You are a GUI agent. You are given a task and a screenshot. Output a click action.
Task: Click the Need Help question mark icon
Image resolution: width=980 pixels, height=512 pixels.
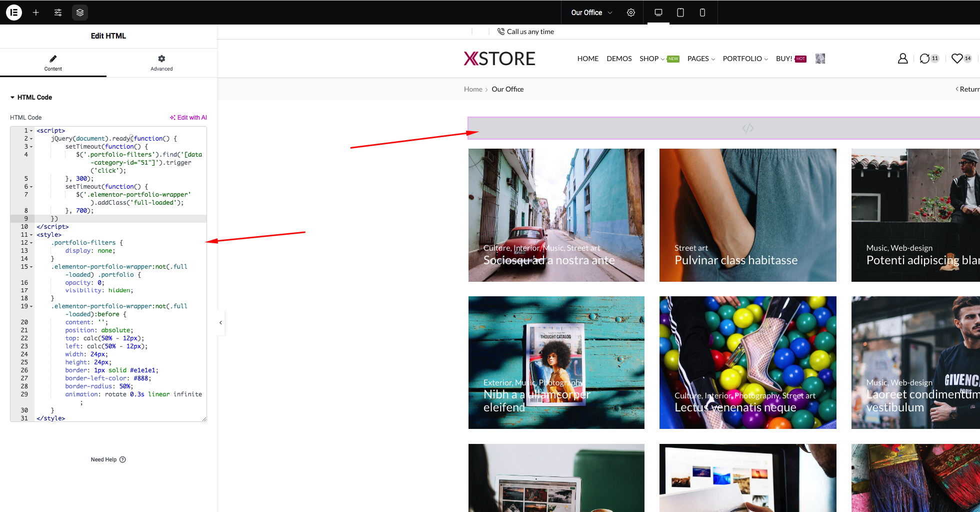click(122, 459)
